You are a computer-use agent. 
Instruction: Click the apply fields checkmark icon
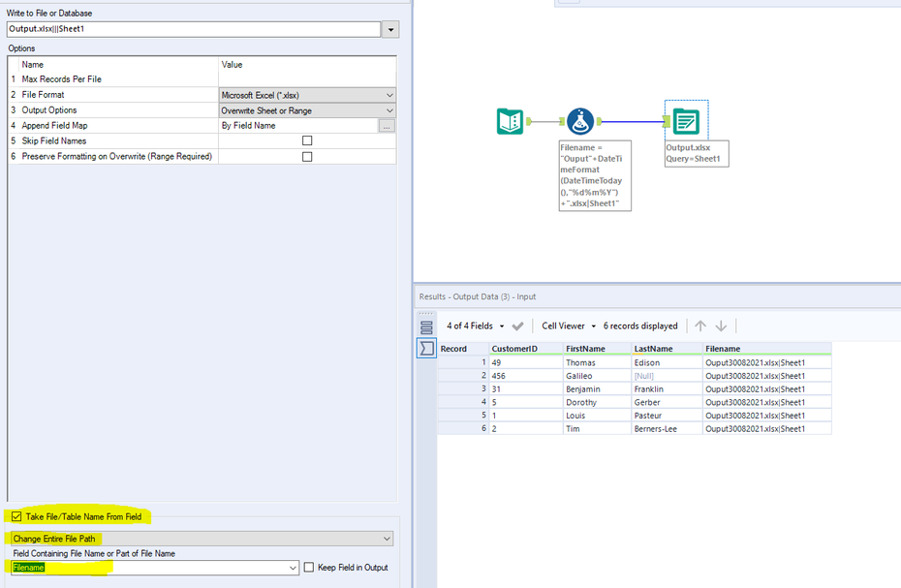click(518, 326)
